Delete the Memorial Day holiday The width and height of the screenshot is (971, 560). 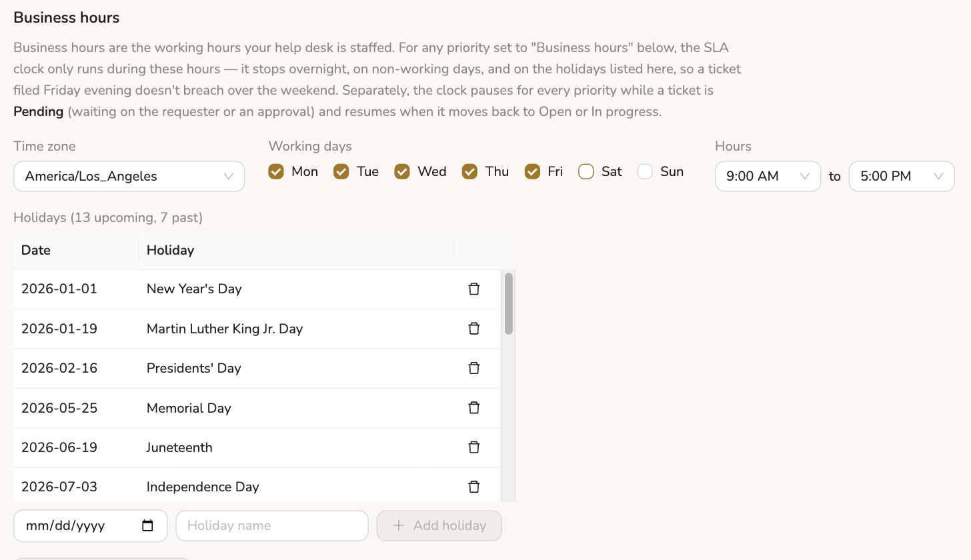474,407
